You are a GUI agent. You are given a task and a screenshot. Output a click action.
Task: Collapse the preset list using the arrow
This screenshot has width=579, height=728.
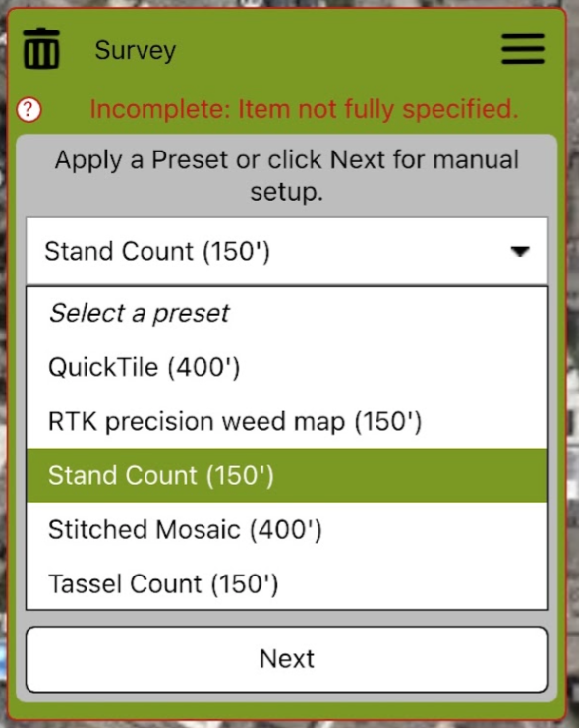click(520, 251)
